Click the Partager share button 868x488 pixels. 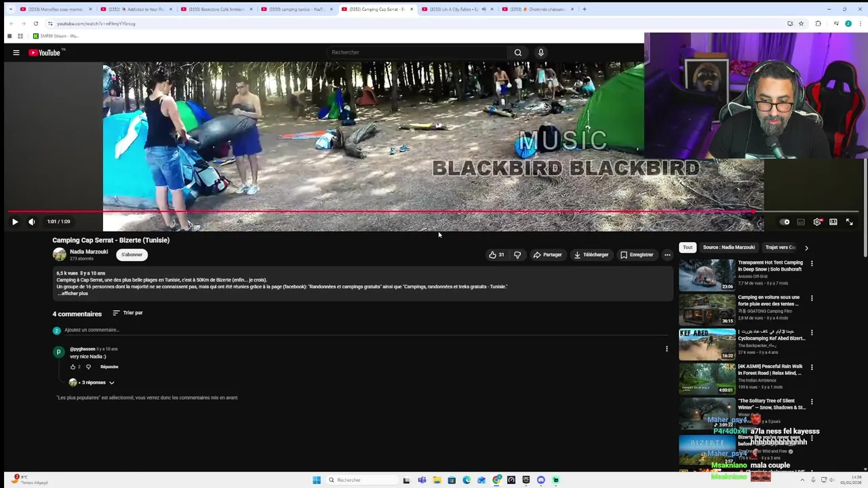click(548, 255)
